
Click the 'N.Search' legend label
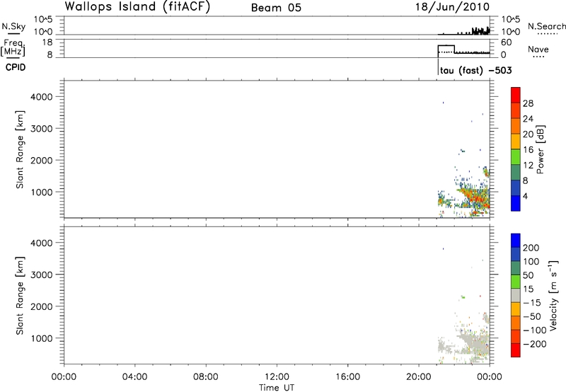pyautogui.click(x=547, y=26)
